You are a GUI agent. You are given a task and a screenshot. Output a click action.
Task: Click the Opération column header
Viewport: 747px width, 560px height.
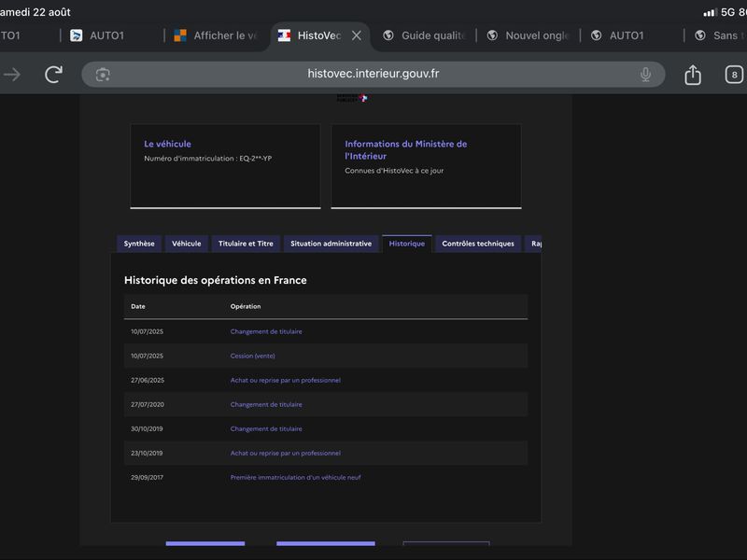(246, 307)
